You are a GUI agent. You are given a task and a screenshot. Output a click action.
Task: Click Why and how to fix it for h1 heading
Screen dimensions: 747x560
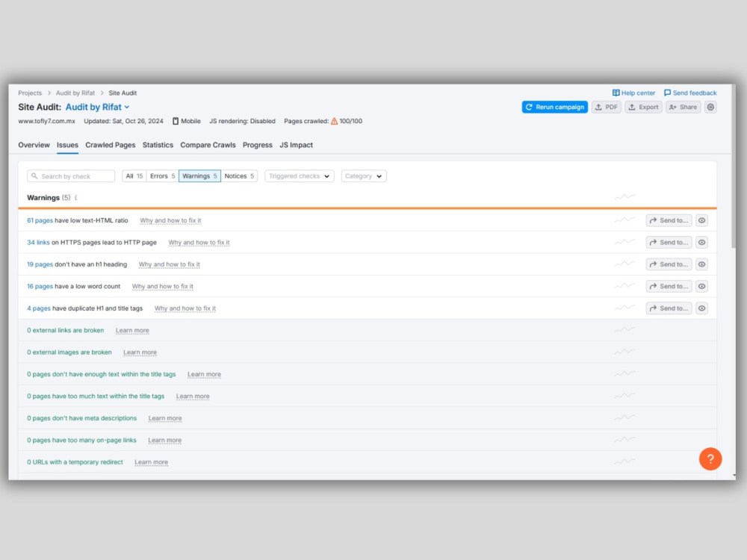169,264
